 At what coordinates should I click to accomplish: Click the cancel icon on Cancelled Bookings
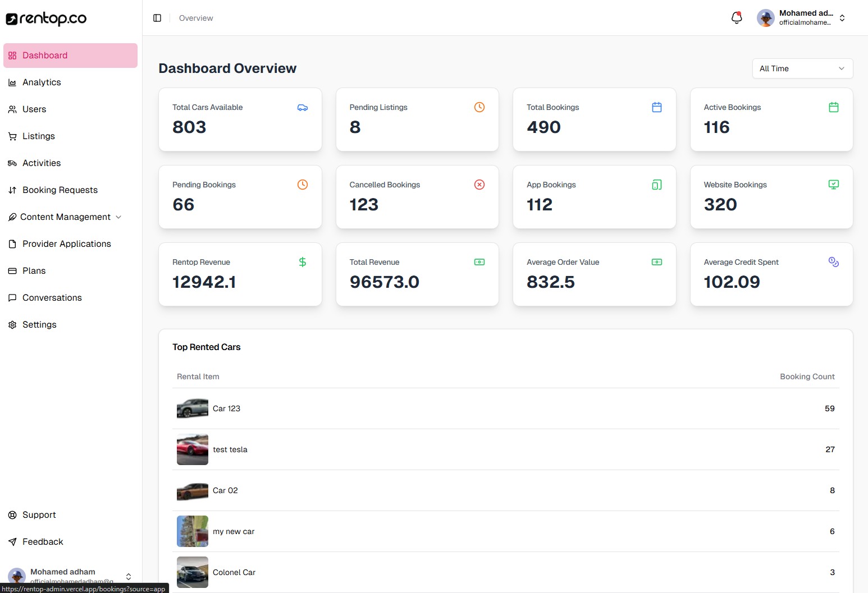[x=479, y=185]
